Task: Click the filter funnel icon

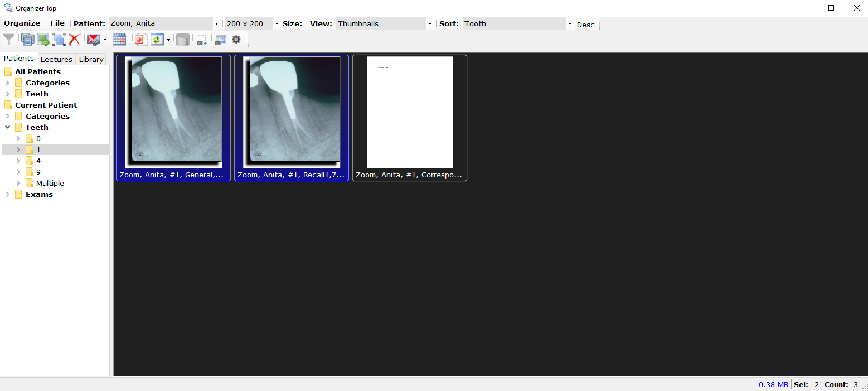Action: click(x=9, y=40)
